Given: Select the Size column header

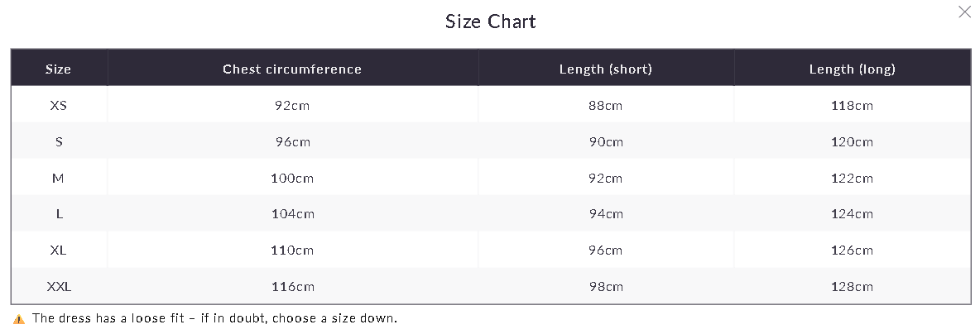Looking at the screenshot, I should point(58,69).
